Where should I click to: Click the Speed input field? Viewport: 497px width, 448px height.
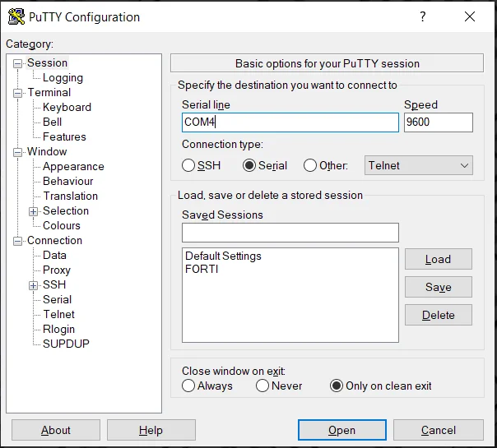(439, 122)
